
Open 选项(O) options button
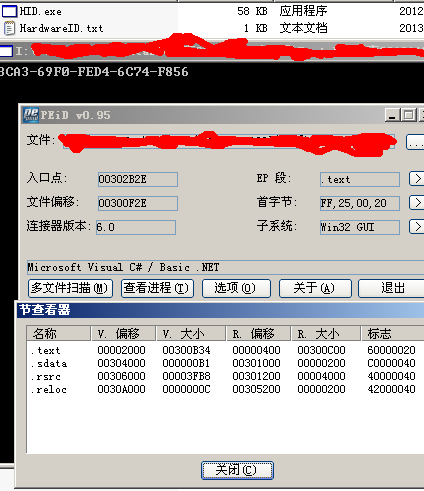coord(236,288)
